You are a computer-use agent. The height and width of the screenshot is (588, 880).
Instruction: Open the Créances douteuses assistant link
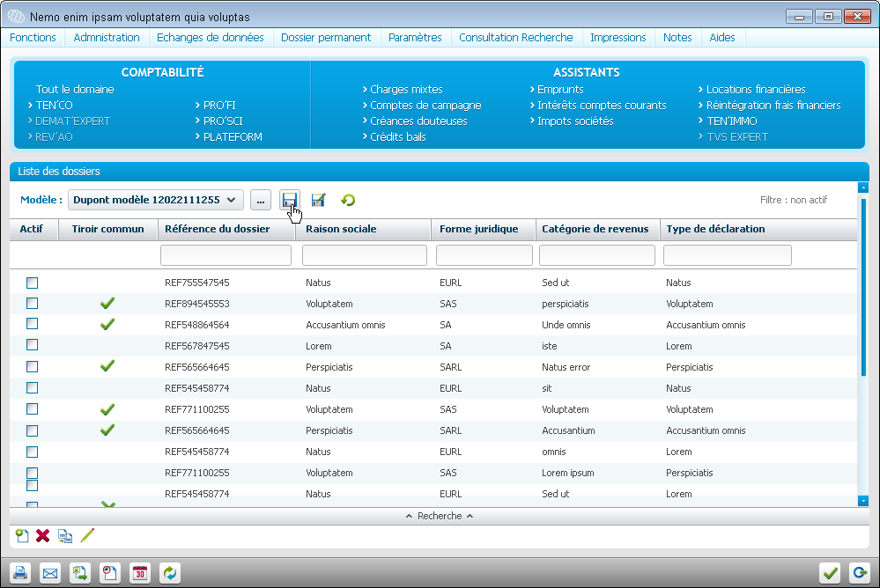pyautogui.click(x=418, y=121)
